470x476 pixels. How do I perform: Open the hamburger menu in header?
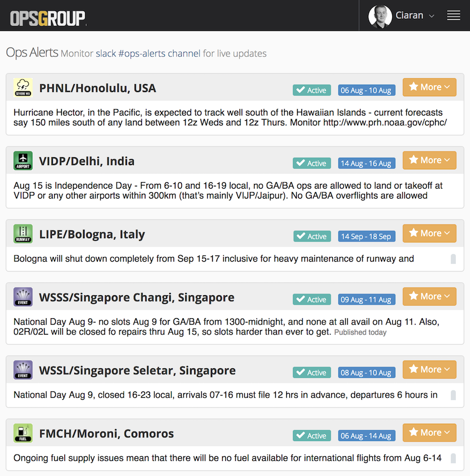click(453, 16)
